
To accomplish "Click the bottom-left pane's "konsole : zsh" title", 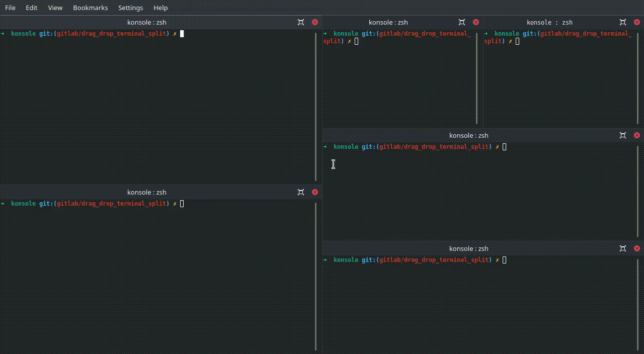I will 147,192.
